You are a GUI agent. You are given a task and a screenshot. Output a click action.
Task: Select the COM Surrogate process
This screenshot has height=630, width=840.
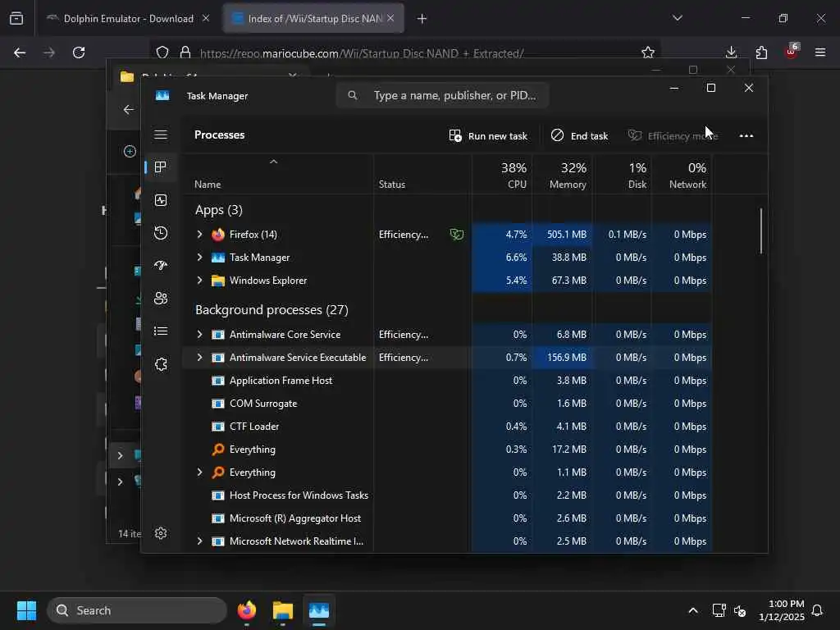click(447, 404)
